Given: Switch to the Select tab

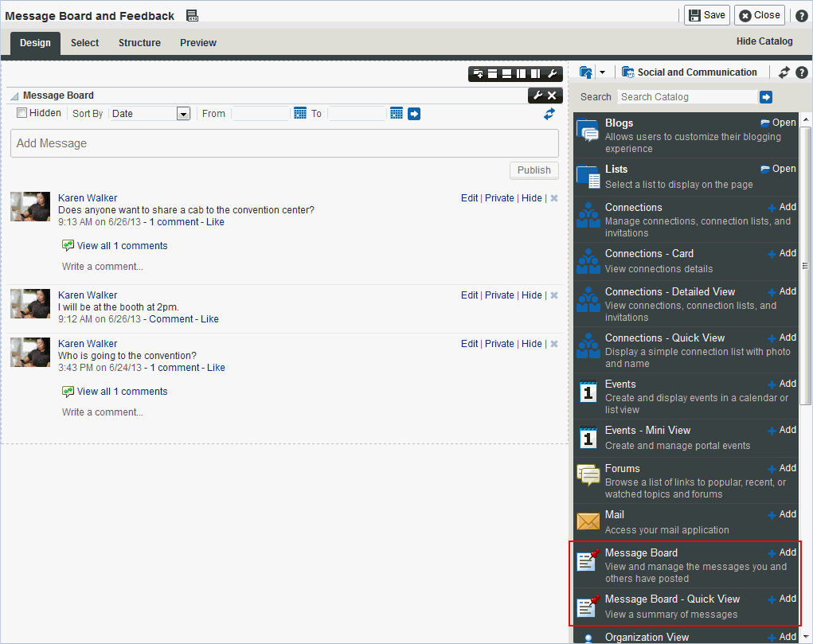Looking at the screenshot, I should click(84, 43).
